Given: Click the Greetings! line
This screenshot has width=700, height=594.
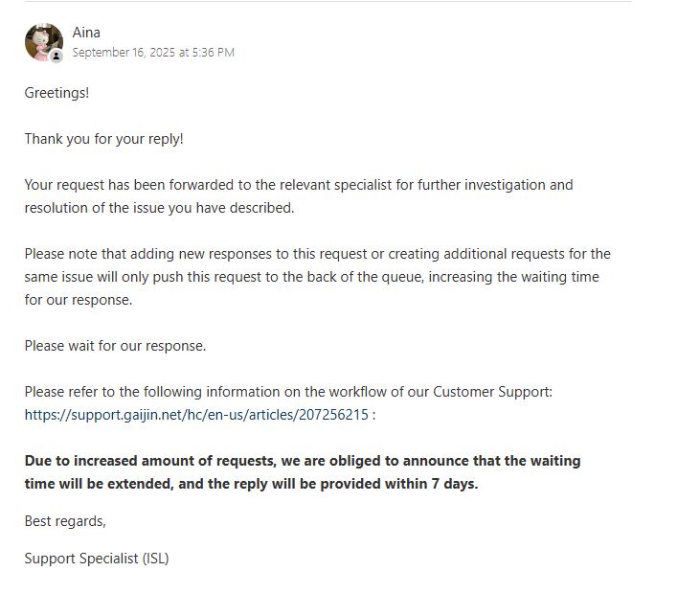Looking at the screenshot, I should click(56, 93).
